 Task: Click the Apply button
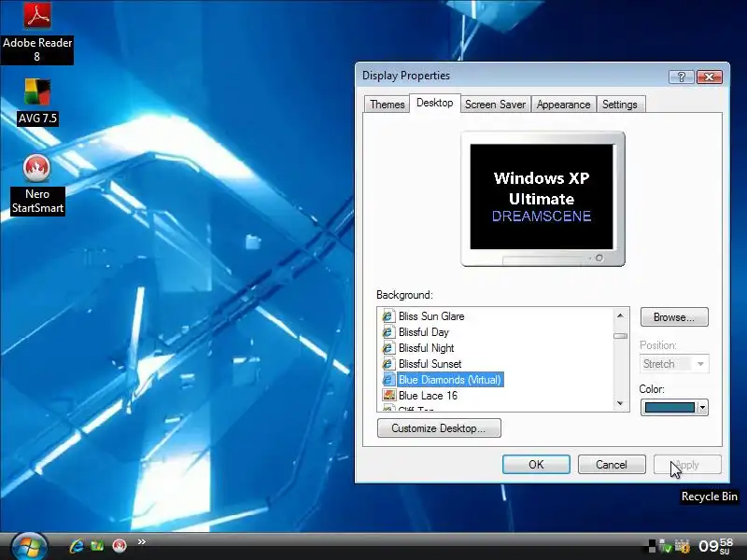coord(687,464)
